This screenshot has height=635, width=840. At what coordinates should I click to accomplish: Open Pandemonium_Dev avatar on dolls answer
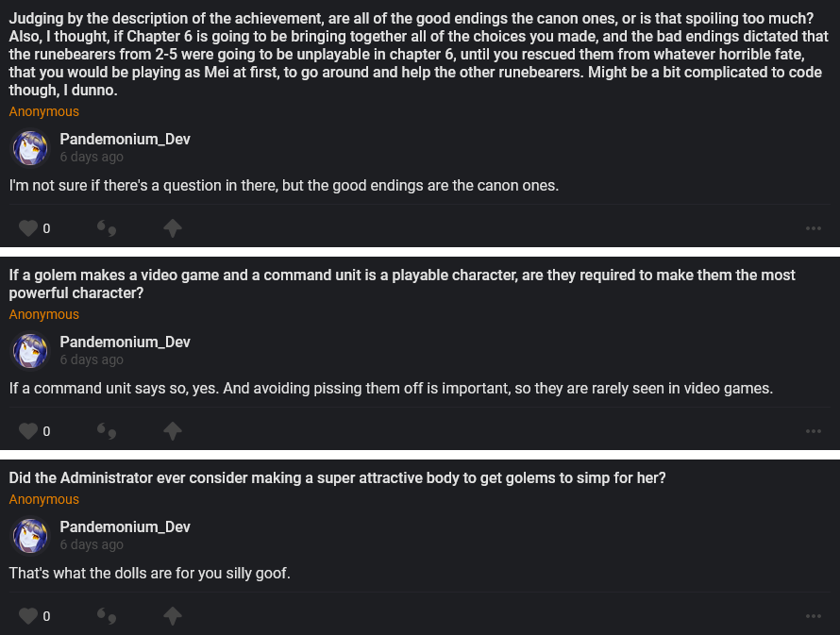pyautogui.click(x=30, y=536)
